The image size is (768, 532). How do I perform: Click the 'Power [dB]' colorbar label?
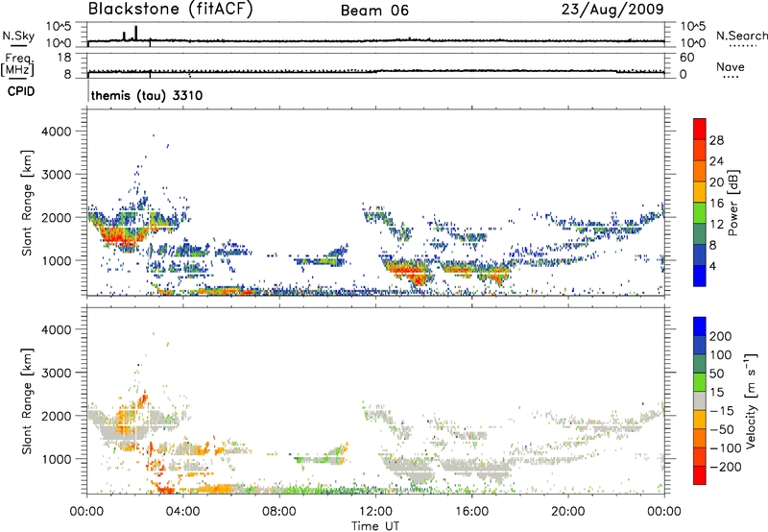732,203
